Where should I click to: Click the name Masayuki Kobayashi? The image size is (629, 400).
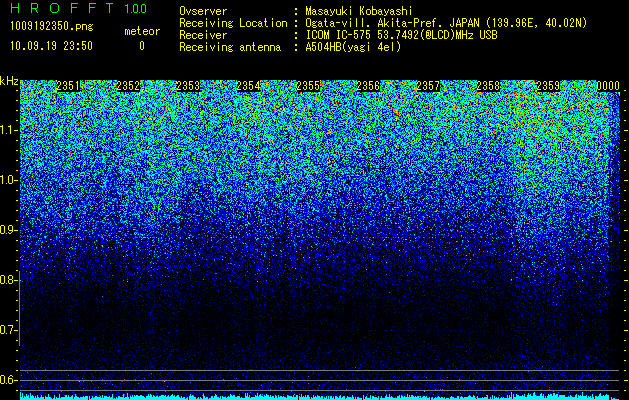(359, 11)
